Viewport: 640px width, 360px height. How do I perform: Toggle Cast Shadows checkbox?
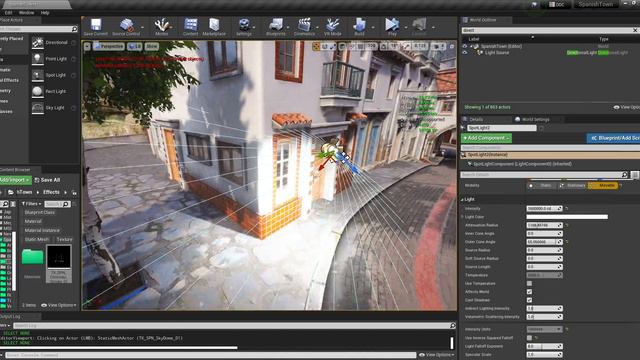click(529, 300)
